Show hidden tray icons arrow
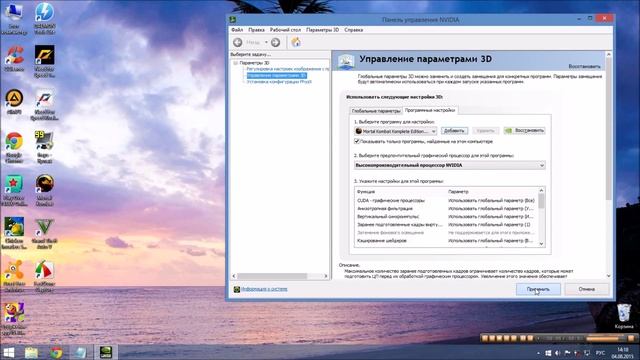This screenshot has height=360, width=640. pyautogui.click(x=538, y=353)
